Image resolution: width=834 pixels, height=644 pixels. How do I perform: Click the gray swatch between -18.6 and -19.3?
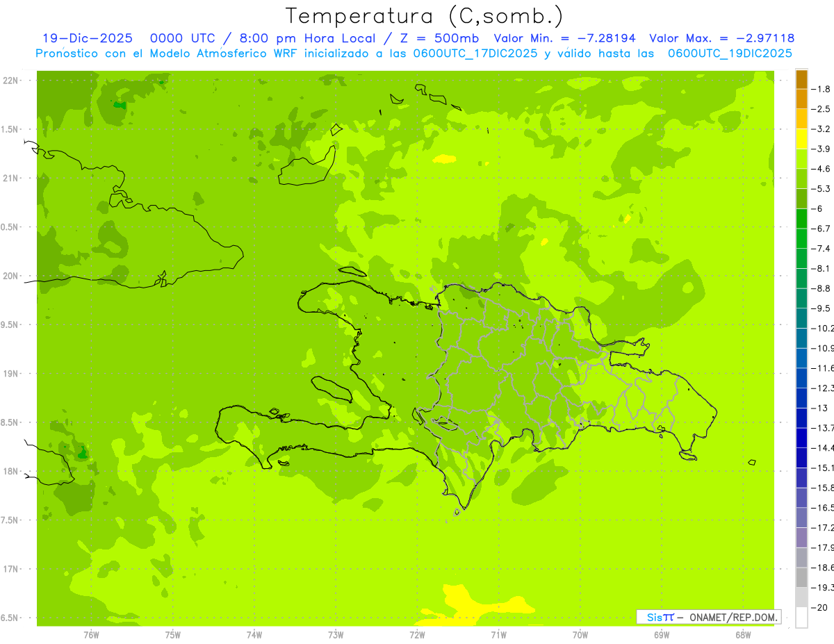click(x=801, y=577)
